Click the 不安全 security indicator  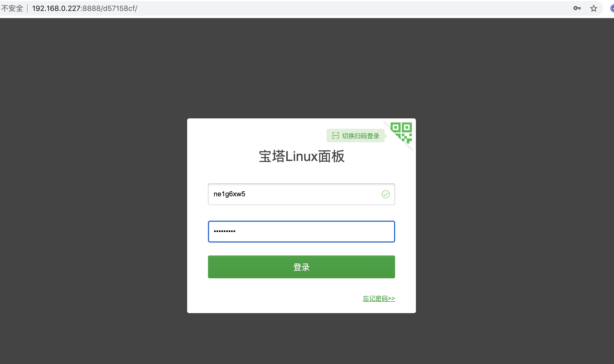[12, 8]
